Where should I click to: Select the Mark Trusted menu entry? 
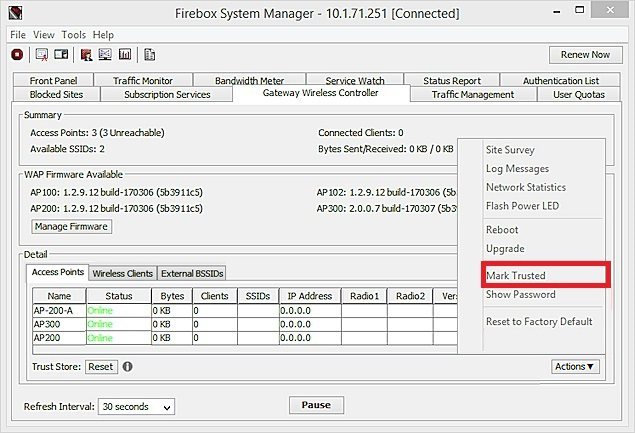516,275
